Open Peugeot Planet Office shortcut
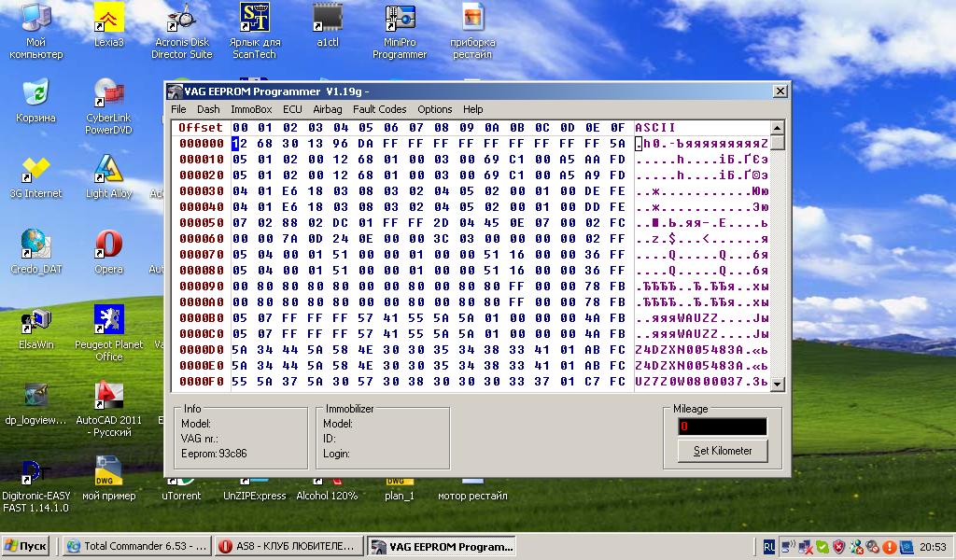Viewport: 956px width, 560px height. coord(109,321)
